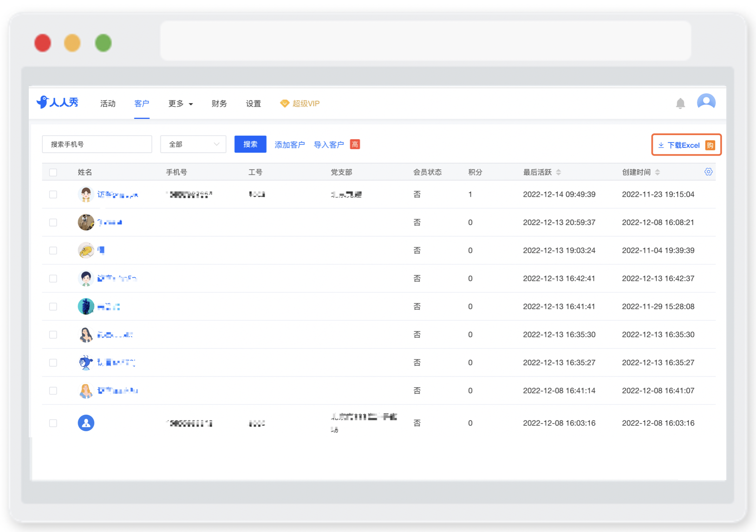Open the user profile avatar menu
This screenshot has width=756, height=532.
706,102
